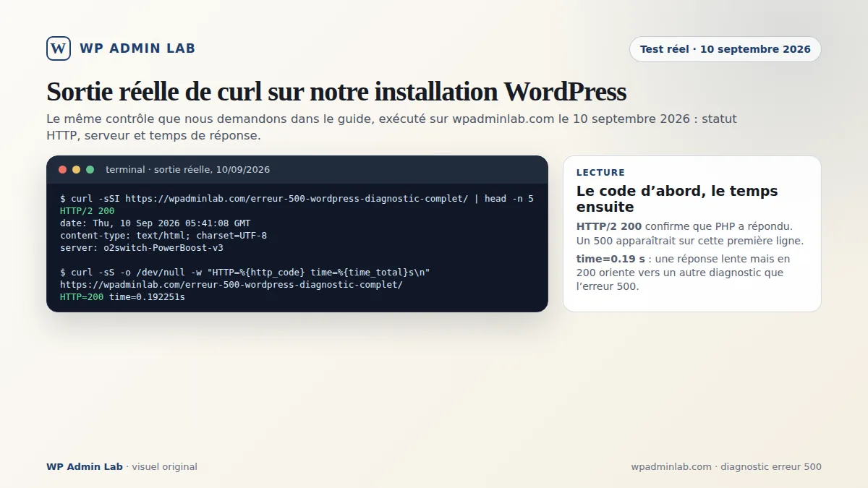
Task: Click the headline "Sortie réelle de curl sur notre installation WordPress"
Action: 336,92
